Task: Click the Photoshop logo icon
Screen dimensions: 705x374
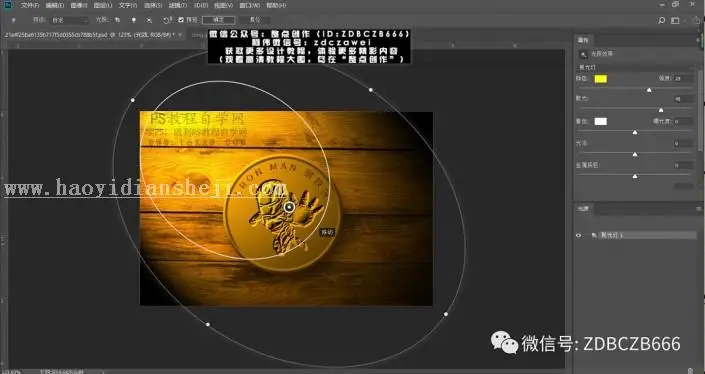Action: 7,5
